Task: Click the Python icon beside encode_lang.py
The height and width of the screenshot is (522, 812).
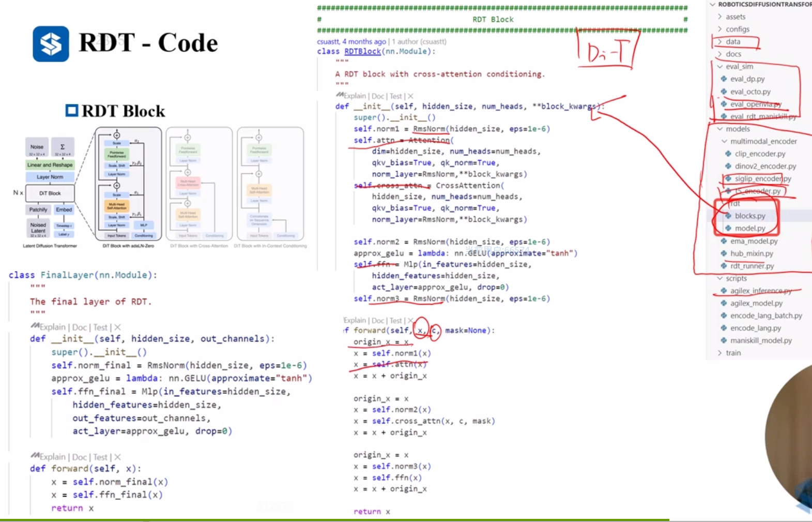Action: click(724, 328)
